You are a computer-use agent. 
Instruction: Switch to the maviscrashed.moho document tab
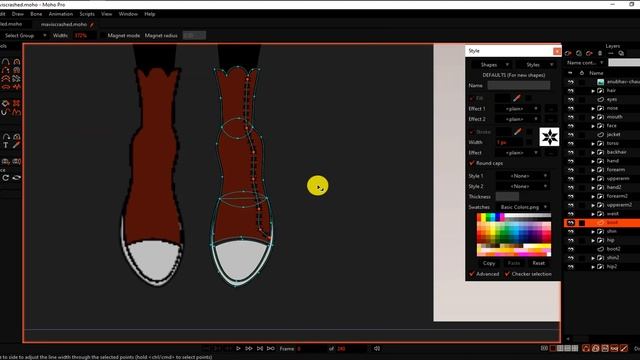click(64, 24)
